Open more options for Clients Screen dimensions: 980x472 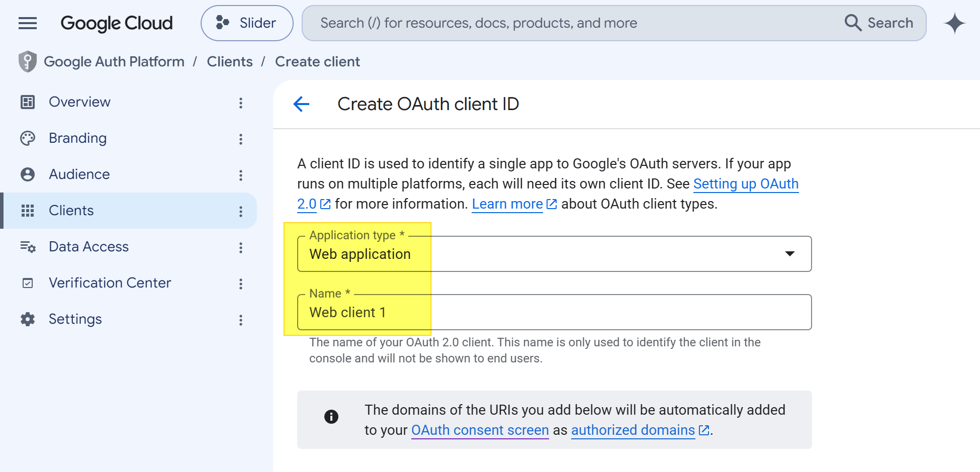pos(241,212)
